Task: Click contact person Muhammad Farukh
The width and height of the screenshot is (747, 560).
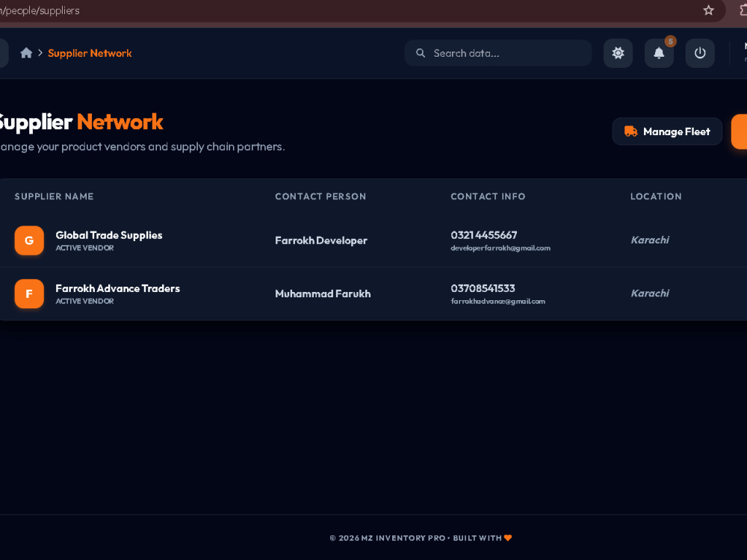Action: click(323, 293)
